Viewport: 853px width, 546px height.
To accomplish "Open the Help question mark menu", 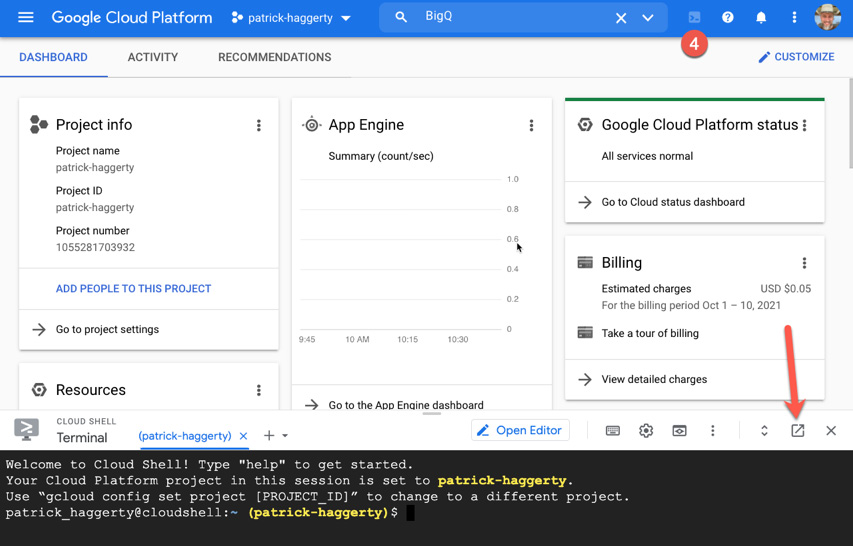I will pos(727,17).
